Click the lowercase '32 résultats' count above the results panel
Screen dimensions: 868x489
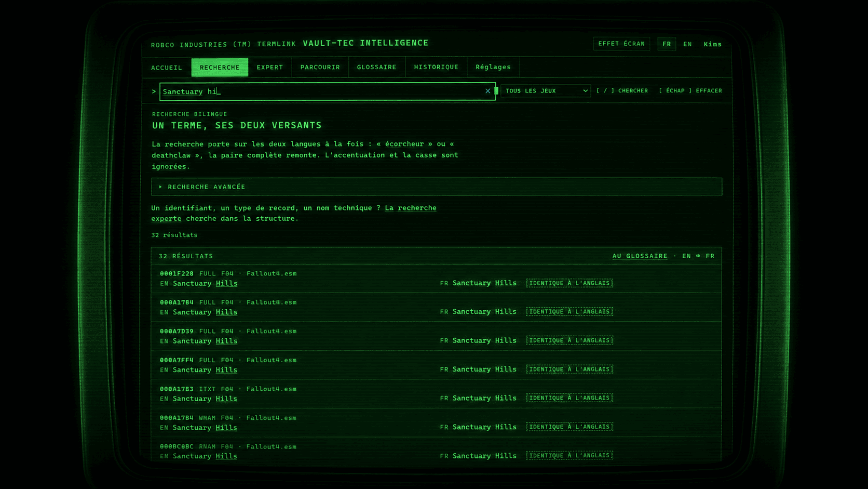coord(174,235)
